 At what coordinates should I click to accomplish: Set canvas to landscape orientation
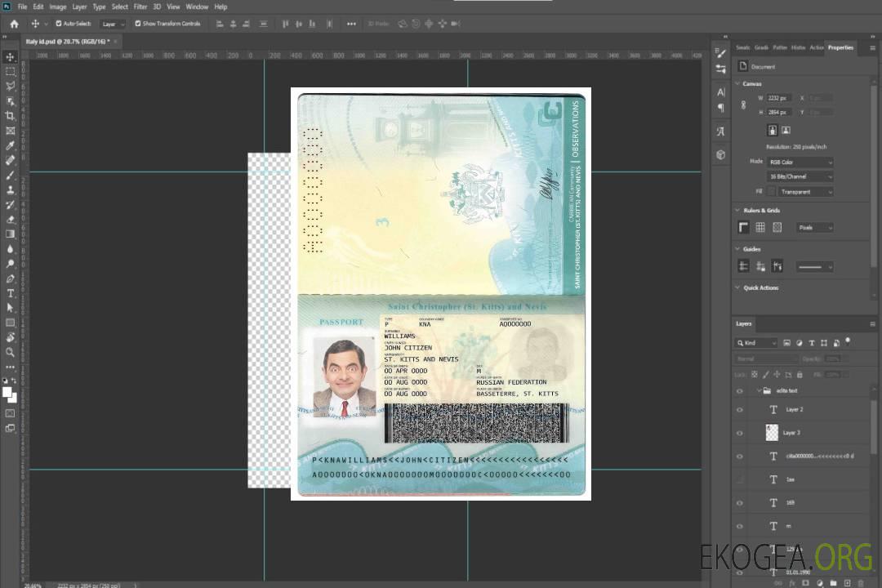click(x=786, y=131)
